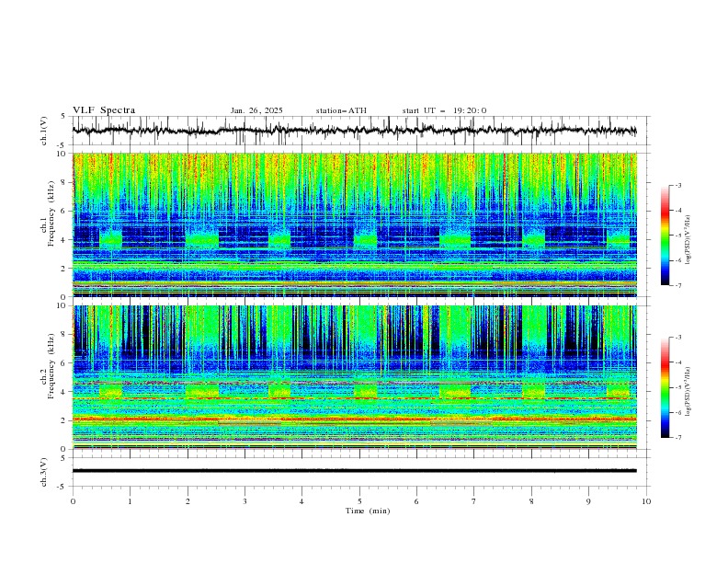Click the 'start UT = 19:20:0' header text
The image size is (728, 563).
click(444, 110)
